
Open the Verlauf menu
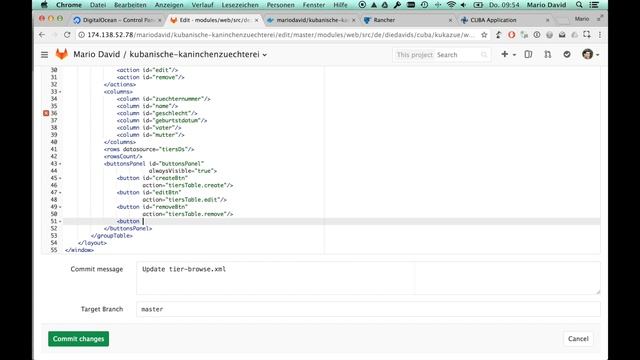tap(202, 5)
